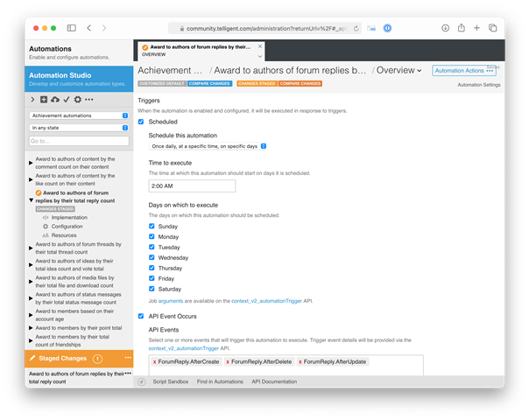
Task: Click the dock toggle icon in footer bar
Action: pos(142,381)
